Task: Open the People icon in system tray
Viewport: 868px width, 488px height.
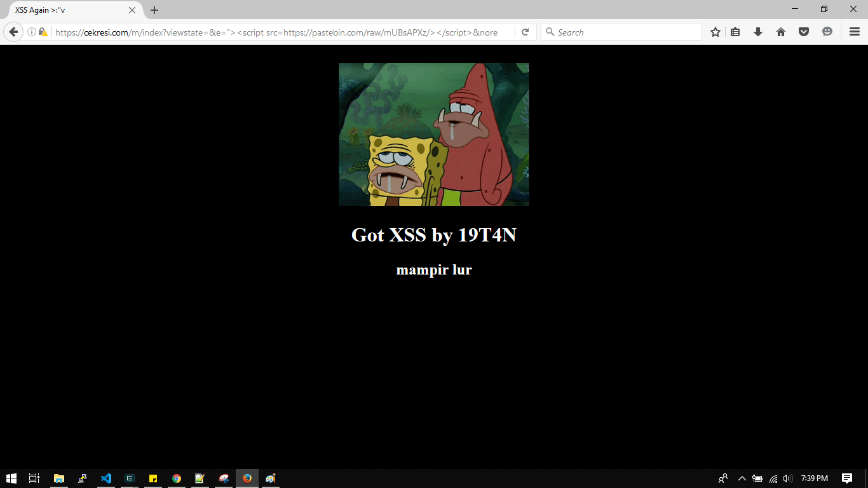Action: 723,478
